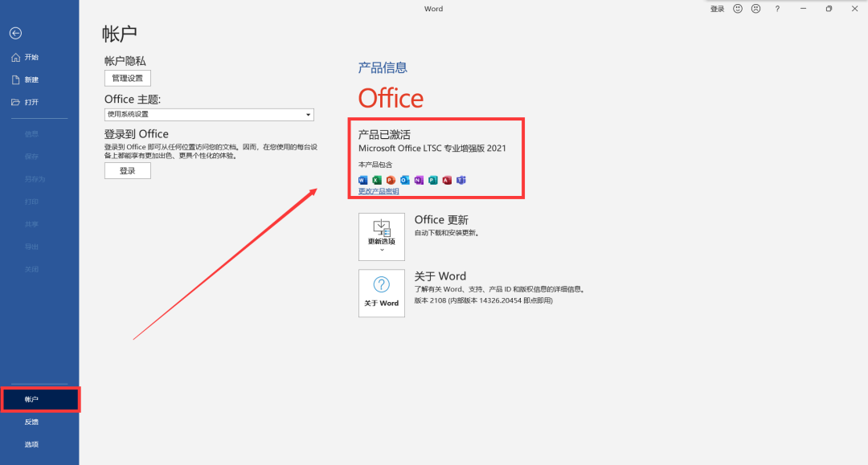Click the 帐户 page title
868x465 pixels.
click(120, 34)
